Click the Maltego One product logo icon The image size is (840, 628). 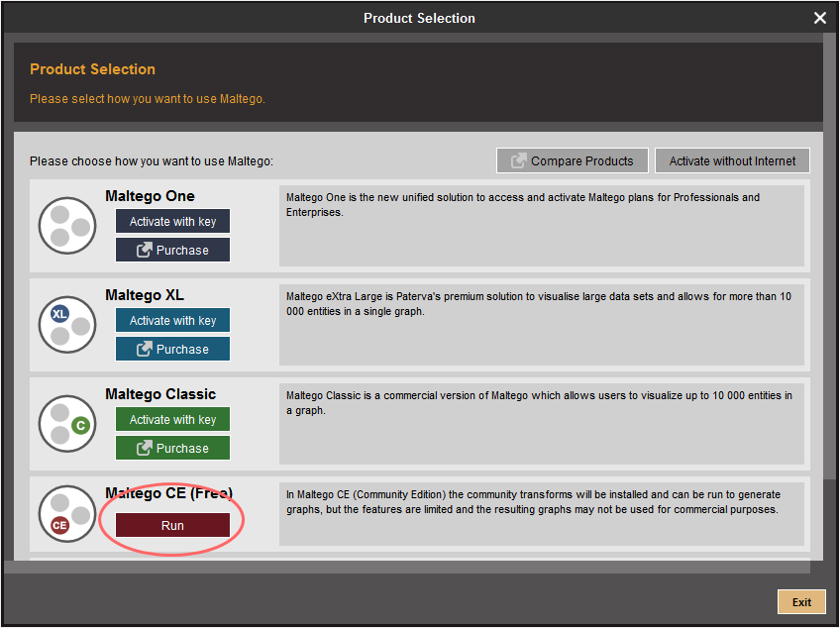click(67, 226)
